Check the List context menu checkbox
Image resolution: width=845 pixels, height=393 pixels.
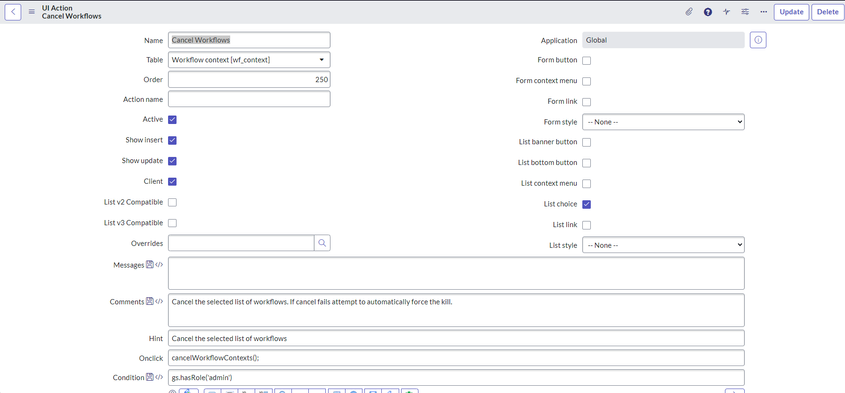pos(586,183)
